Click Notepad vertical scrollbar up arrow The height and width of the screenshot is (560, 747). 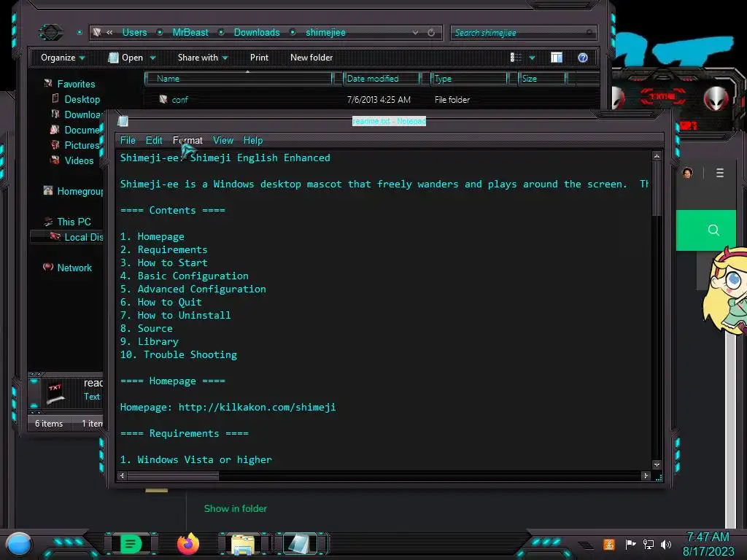pos(657,156)
